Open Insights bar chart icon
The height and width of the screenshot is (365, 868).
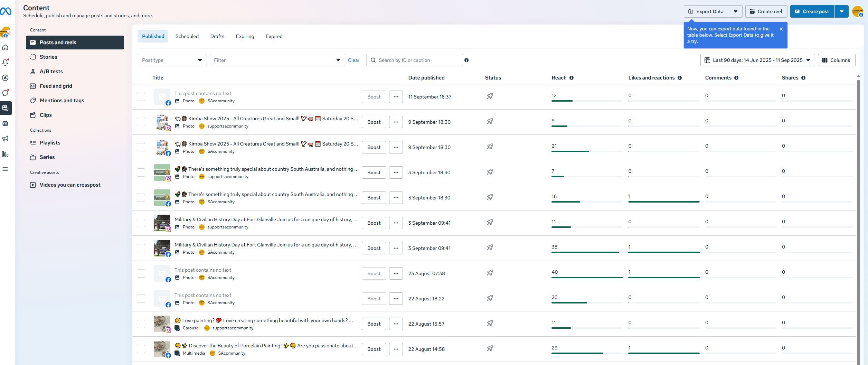pyautogui.click(x=6, y=154)
